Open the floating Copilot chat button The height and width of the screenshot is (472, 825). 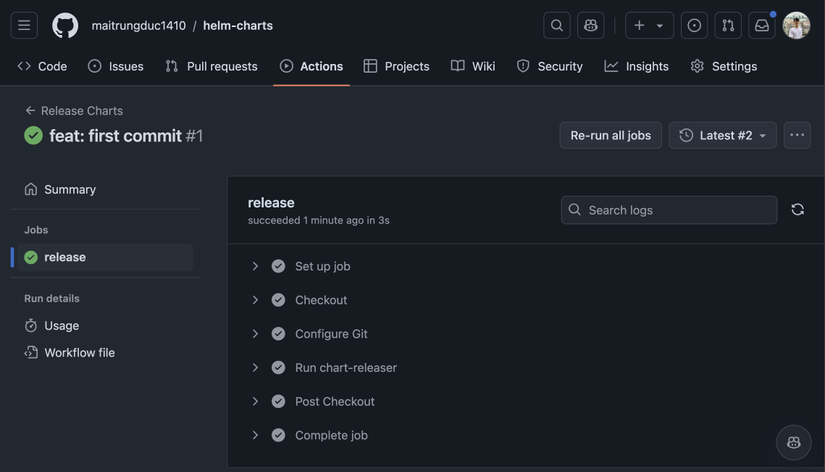point(794,442)
